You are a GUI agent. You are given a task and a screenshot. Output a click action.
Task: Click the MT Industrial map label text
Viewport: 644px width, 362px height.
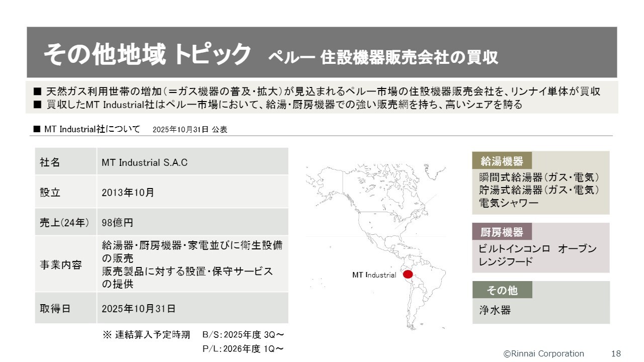pyautogui.click(x=374, y=275)
